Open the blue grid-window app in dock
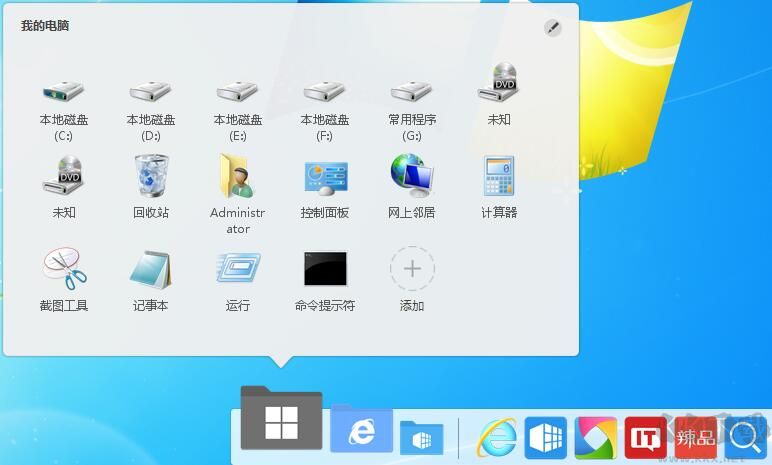 coord(546,437)
